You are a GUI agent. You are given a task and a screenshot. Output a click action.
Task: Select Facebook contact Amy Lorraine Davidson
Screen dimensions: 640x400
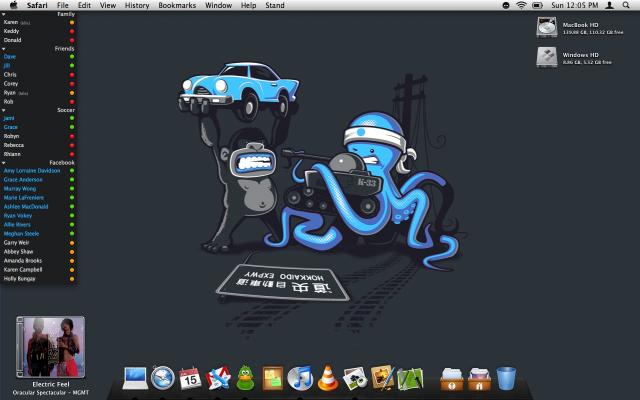[39, 171]
